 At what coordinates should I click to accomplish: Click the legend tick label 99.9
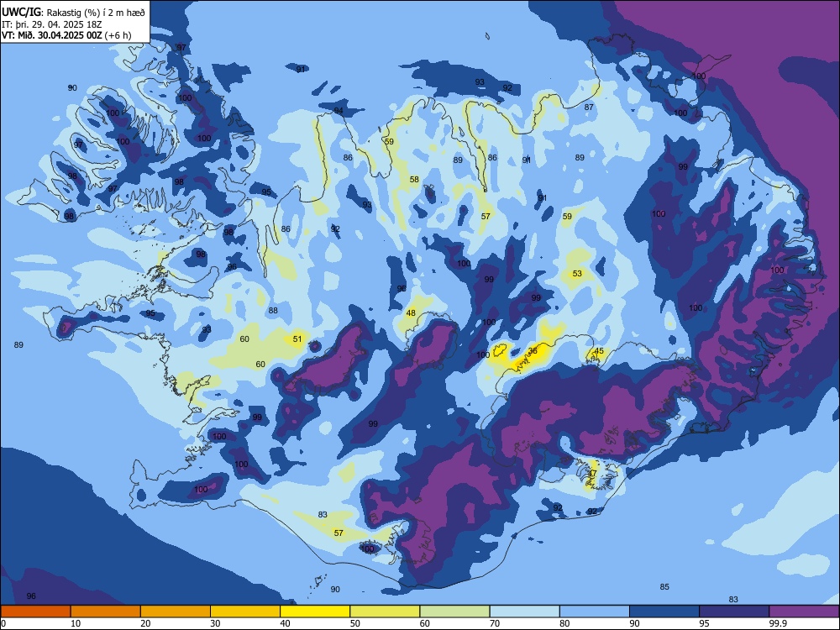[777, 623]
